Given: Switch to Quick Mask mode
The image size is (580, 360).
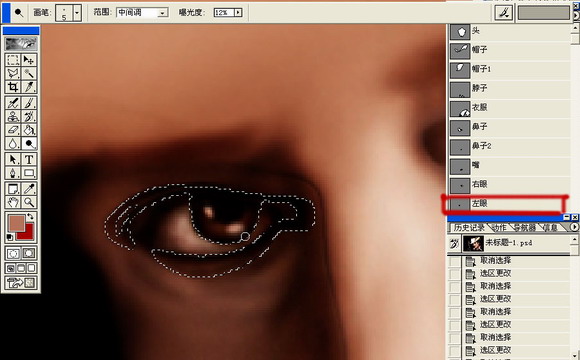Looking at the screenshot, I should click(x=29, y=253).
